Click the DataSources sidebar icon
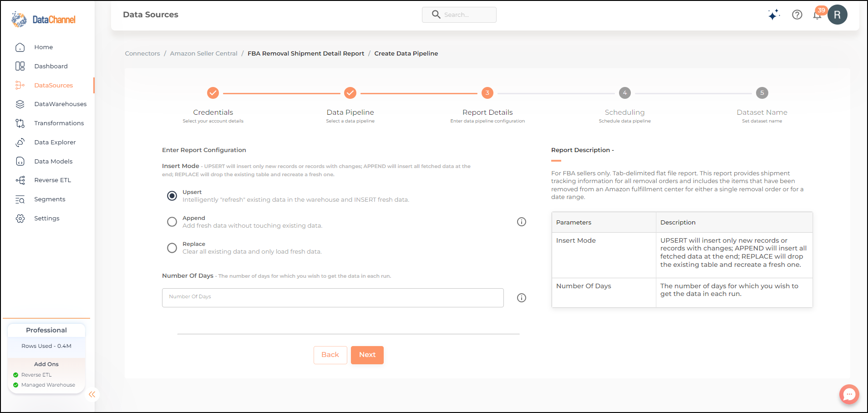This screenshot has width=868, height=413. pyautogui.click(x=20, y=85)
